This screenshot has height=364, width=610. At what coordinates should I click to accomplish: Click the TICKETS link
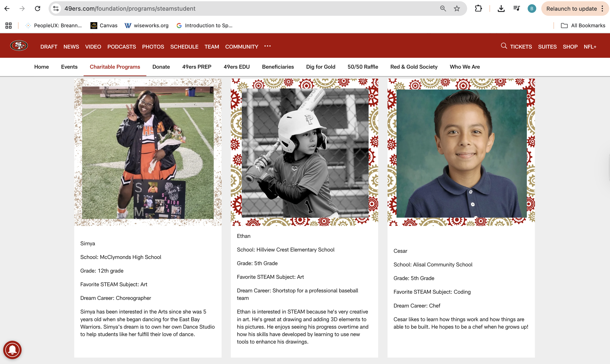pos(521,47)
